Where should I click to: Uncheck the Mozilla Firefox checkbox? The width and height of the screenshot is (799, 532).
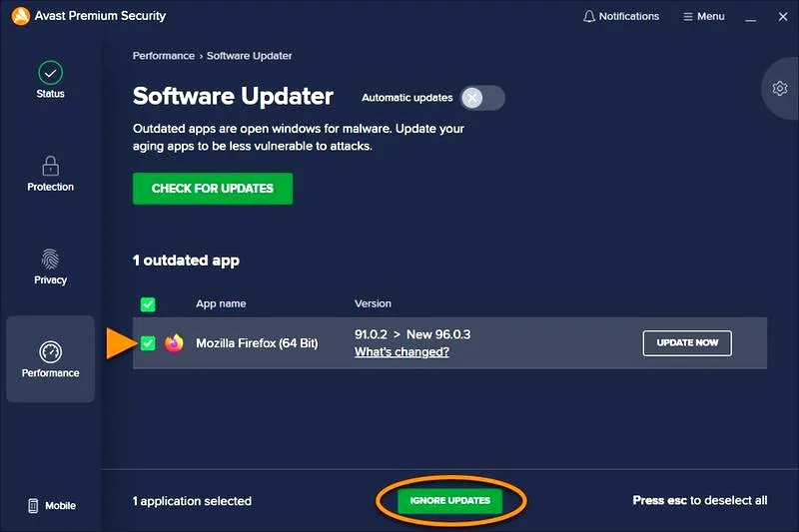coord(148,343)
